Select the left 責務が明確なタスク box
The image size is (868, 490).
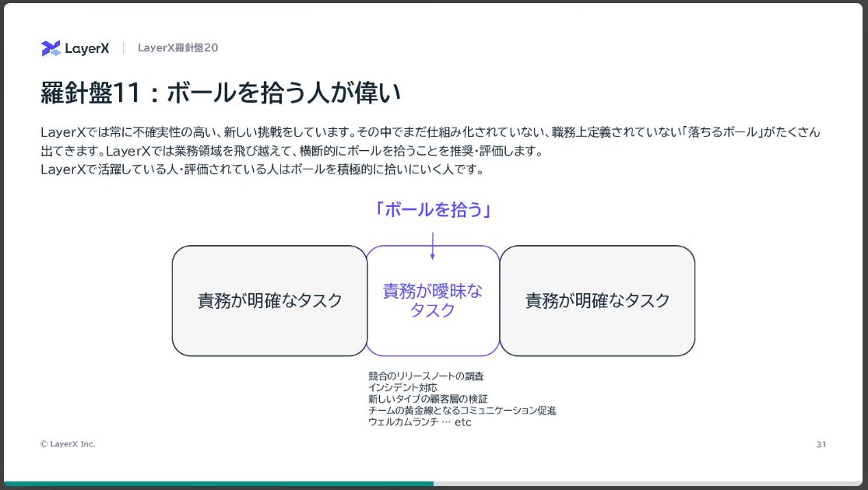[269, 300]
